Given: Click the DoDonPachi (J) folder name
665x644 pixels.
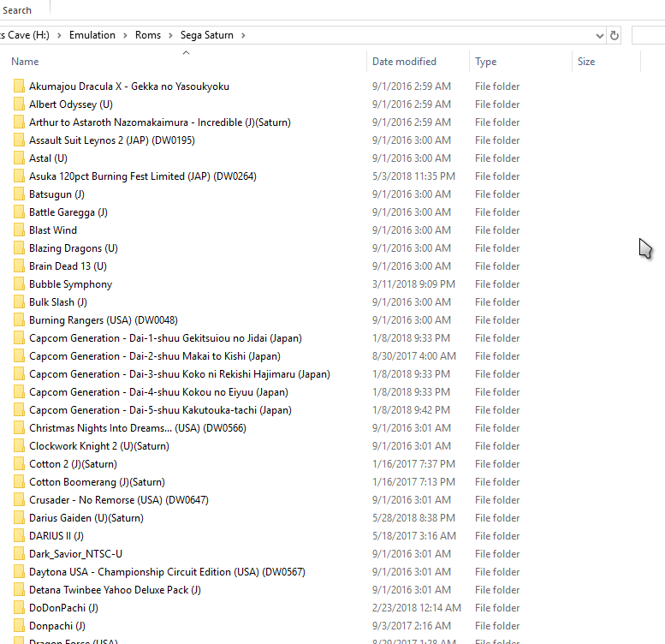Looking at the screenshot, I should coord(63,608).
